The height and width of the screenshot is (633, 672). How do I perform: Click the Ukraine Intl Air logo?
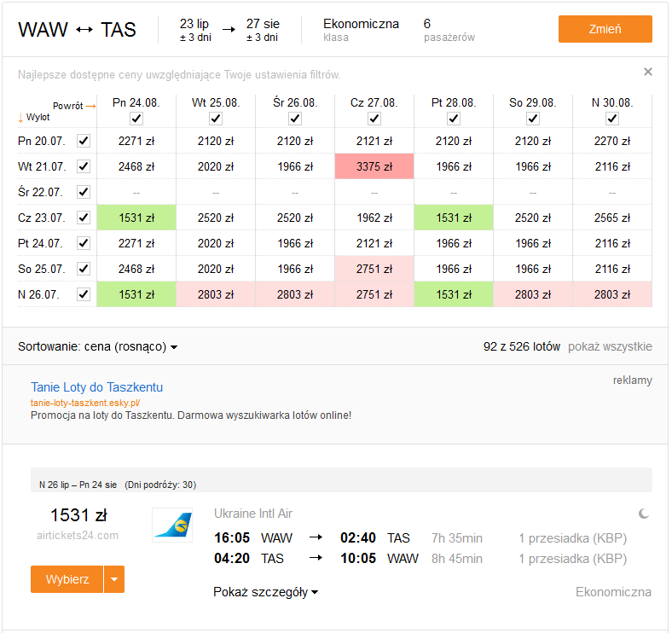click(x=172, y=525)
